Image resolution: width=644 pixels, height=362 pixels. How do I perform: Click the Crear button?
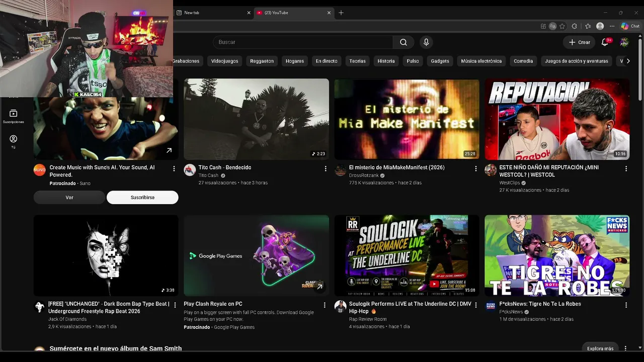(579, 42)
